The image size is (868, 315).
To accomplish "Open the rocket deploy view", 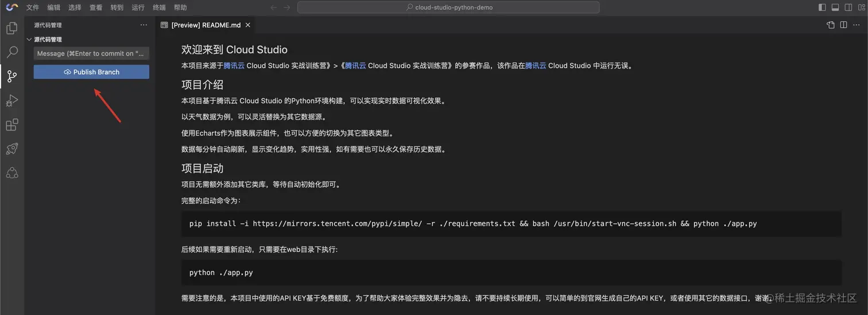I will 12,148.
